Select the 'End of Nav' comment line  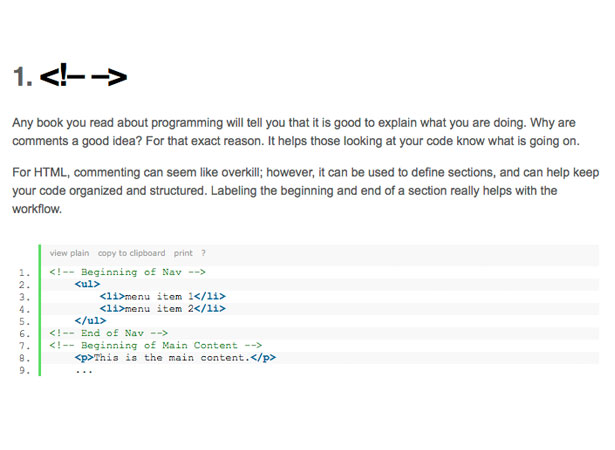click(x=109, y=333)
